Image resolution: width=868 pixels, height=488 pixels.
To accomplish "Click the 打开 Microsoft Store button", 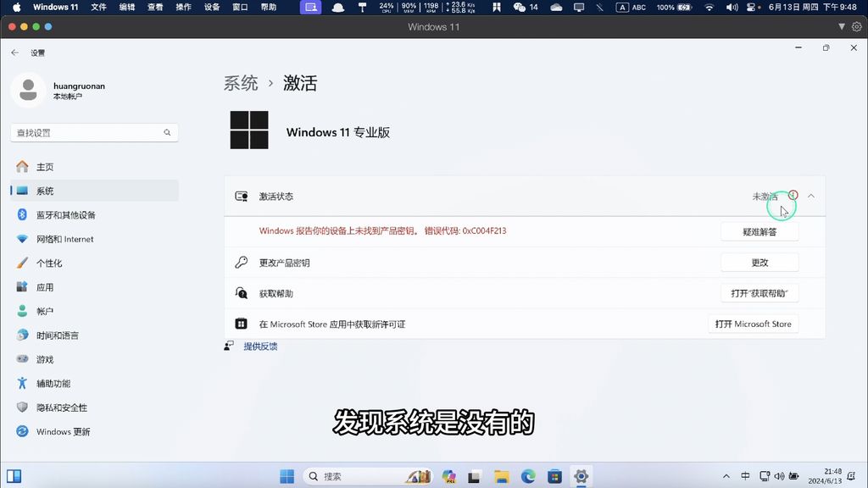I will click(x=753, y=324).
